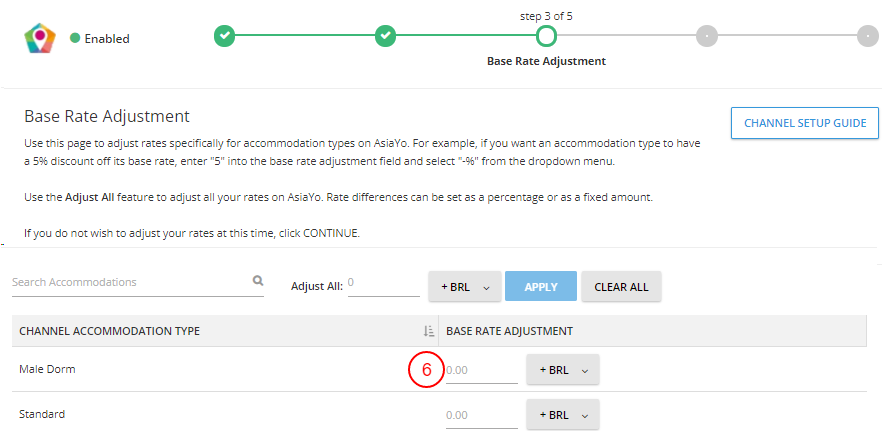The height and width of the screenshot is (431, 882).
Task: Open the Channel Setup Guide
Action: click(804, 123)
